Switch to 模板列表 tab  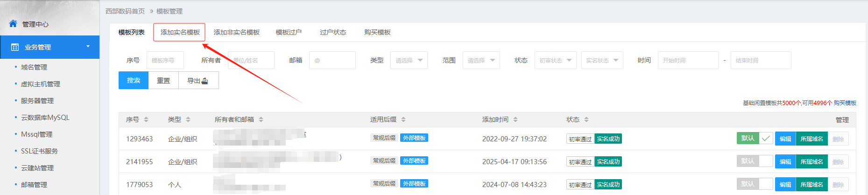[132, 32]
